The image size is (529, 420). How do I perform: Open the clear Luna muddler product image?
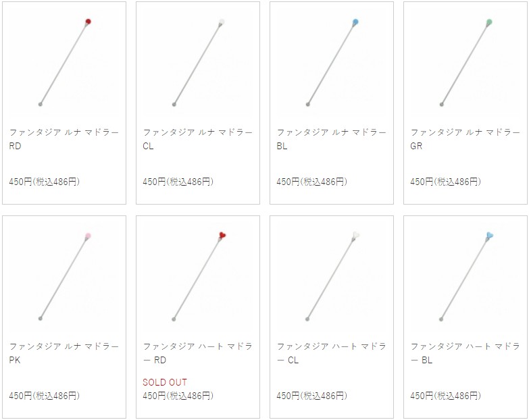[x=198, y=63]
